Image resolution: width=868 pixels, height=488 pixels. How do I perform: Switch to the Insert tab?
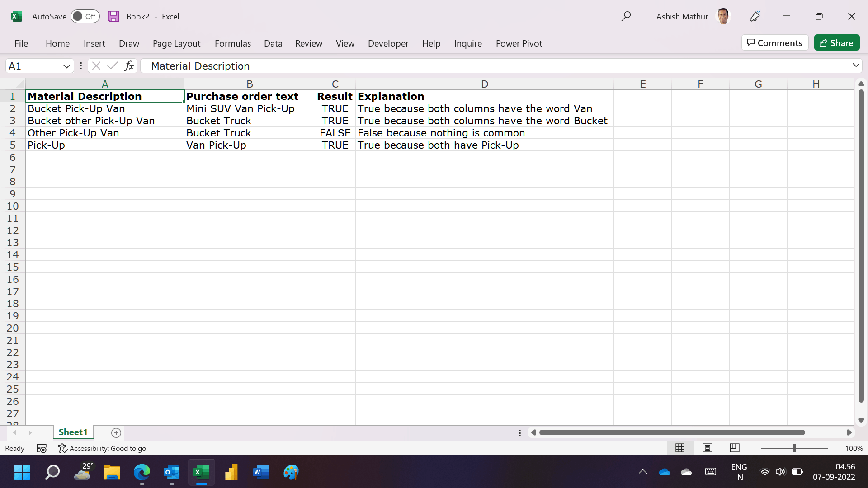pos(94,43)
